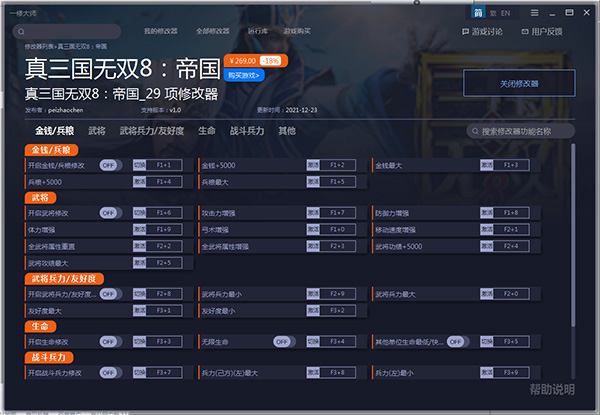Open 我的修改器 in top navigation
Viewport: 600px width, 415px height.
pyautogui.click(x=163, y=31)
